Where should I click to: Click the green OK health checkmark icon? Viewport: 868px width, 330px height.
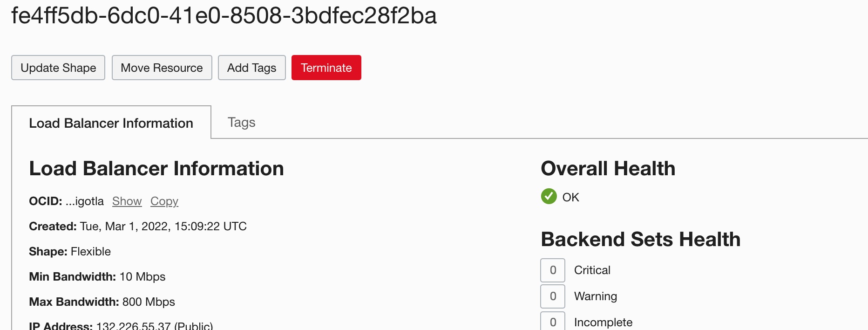[549, 197]
